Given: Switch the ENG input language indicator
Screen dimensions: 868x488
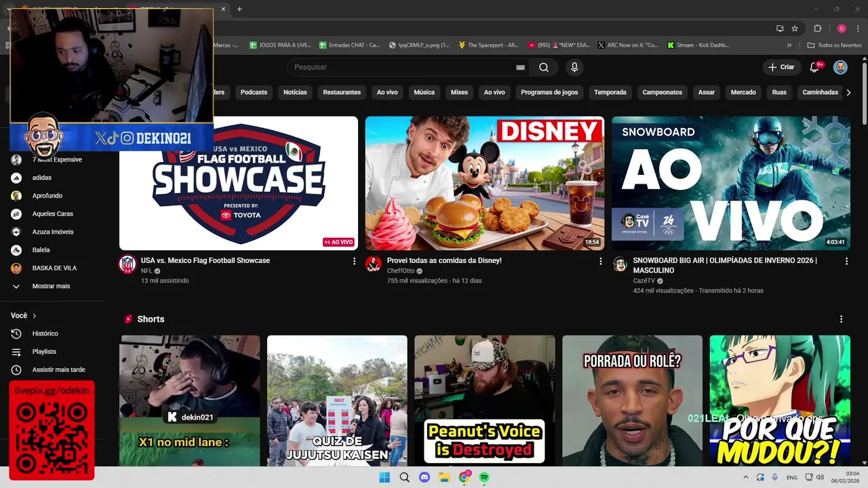Looking at the screenshot, I should coord(793,477).
